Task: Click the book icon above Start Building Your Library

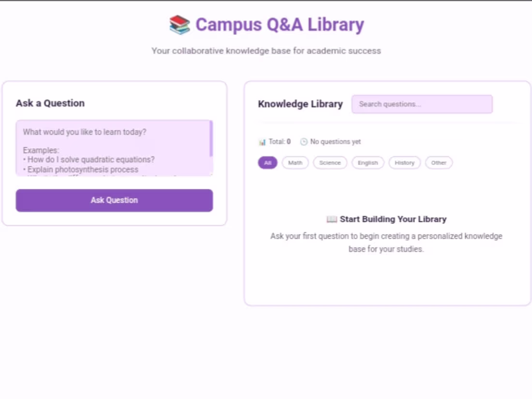Action: click(331, 219)
